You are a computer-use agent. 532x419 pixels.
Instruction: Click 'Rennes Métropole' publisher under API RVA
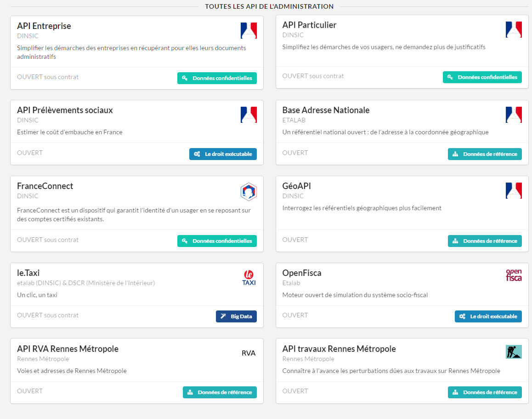(x=43, y=359)
